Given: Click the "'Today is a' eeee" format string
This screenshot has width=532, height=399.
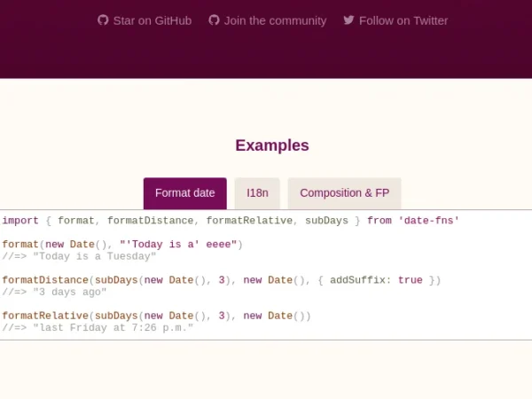Looking at the screenshot, I should point(177,244).
